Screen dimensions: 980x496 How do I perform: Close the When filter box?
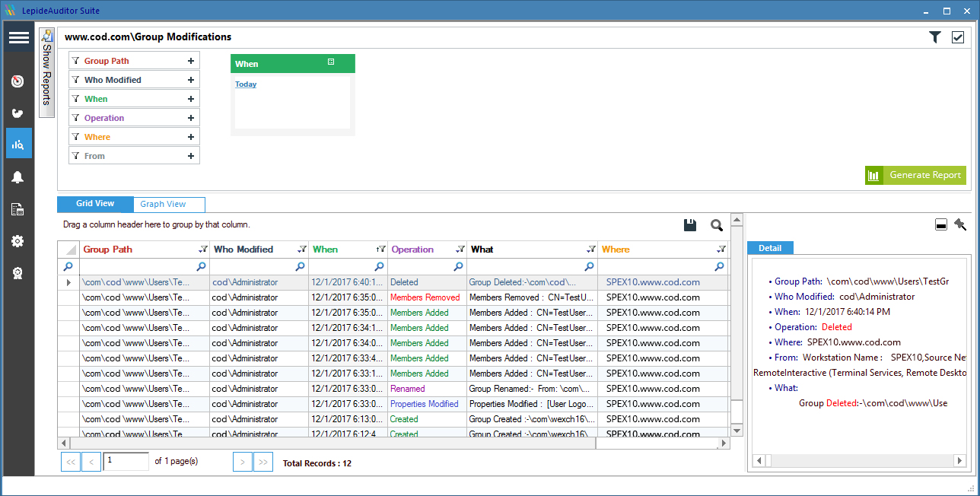(x=331, y=62)
